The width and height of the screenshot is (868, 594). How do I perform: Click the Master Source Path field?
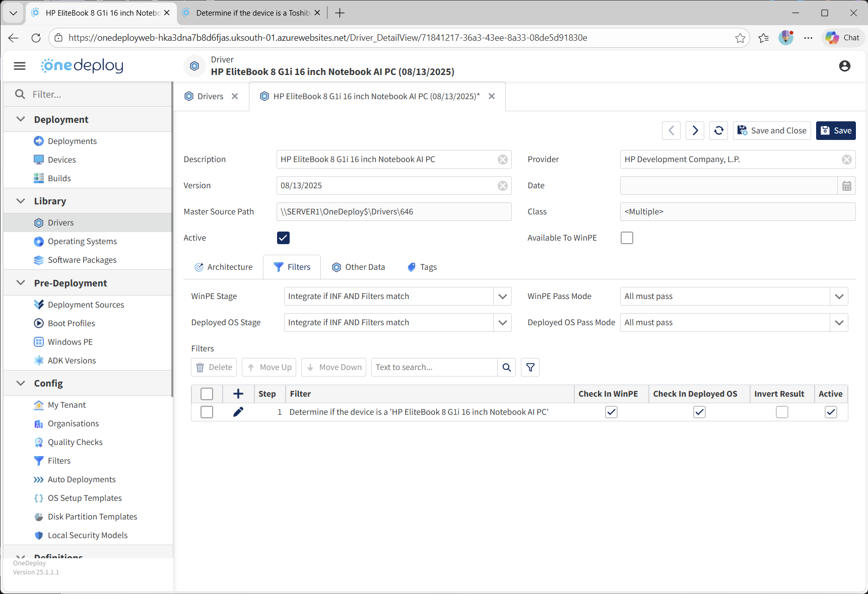point(393,212)
